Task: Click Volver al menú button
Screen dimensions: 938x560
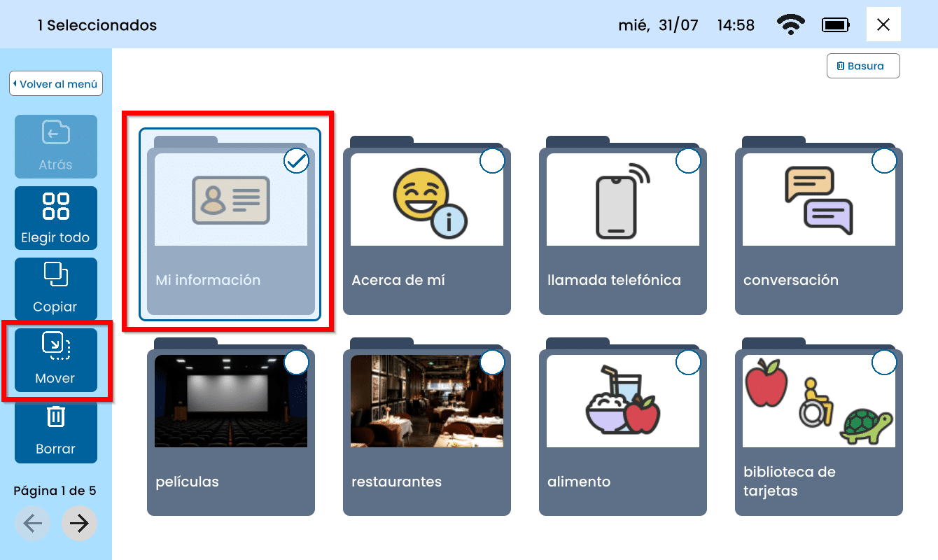Action: [x=56, y=84]
